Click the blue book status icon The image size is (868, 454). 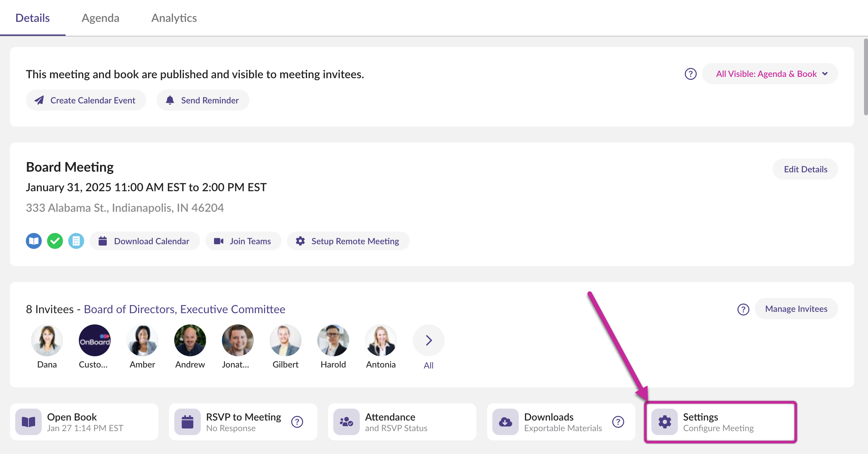(x=34, y=241)
